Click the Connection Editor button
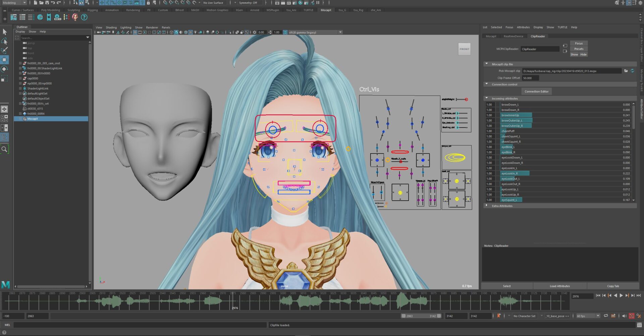The height and width of the screenshot is (336, 644). click(536, 91)
